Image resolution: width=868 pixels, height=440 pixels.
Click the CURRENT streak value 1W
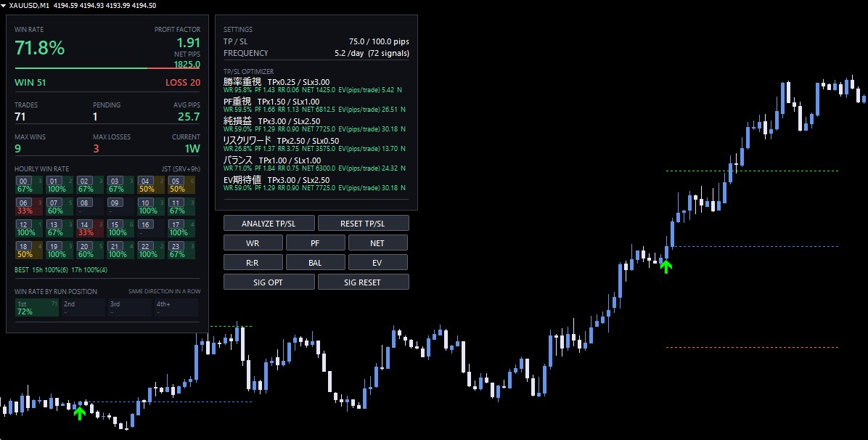coord(192,149)
